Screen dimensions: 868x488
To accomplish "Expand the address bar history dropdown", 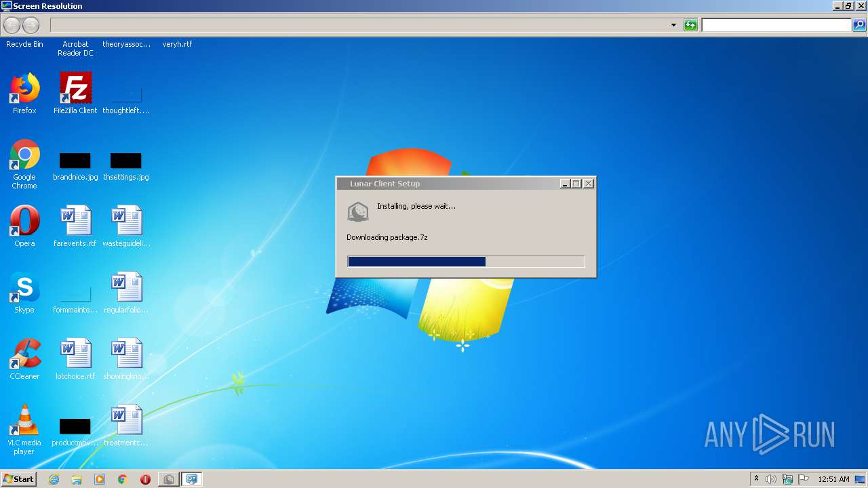I will 673,25.
